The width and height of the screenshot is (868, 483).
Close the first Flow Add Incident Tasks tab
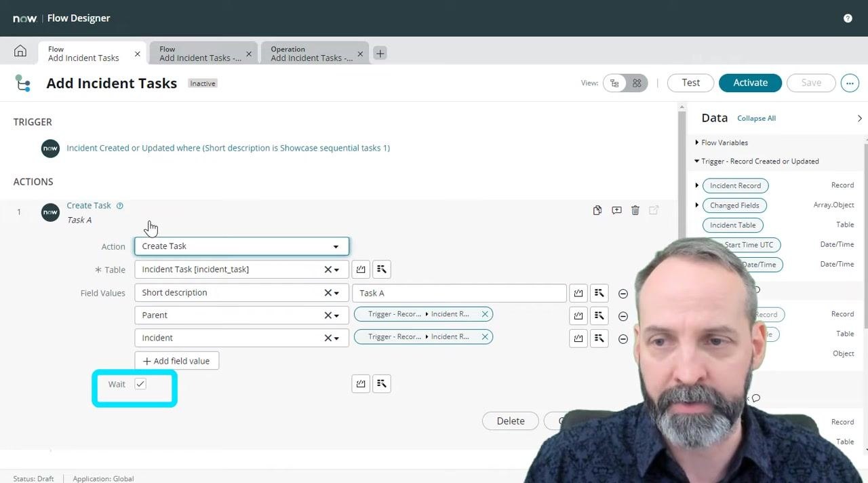(x=137, y=54)
